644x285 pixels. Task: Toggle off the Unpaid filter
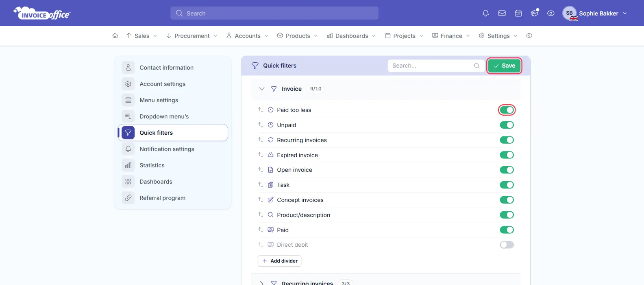pyautogui.click(x=507, y=125)
